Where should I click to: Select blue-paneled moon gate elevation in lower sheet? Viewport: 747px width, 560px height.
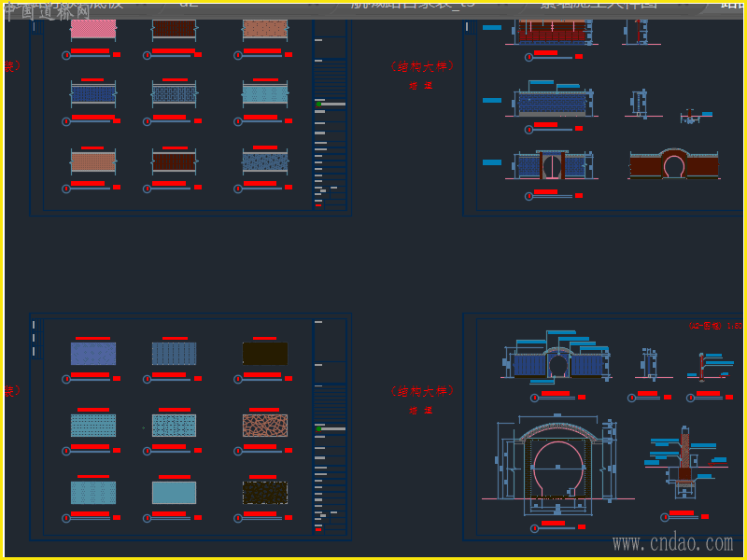(x=557, y=360)
